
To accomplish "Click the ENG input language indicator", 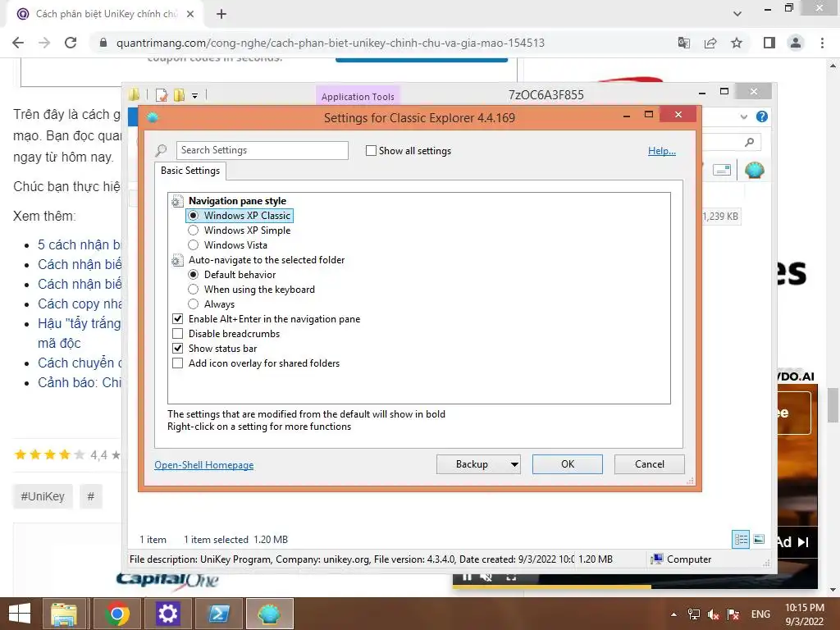I will 760,614.
